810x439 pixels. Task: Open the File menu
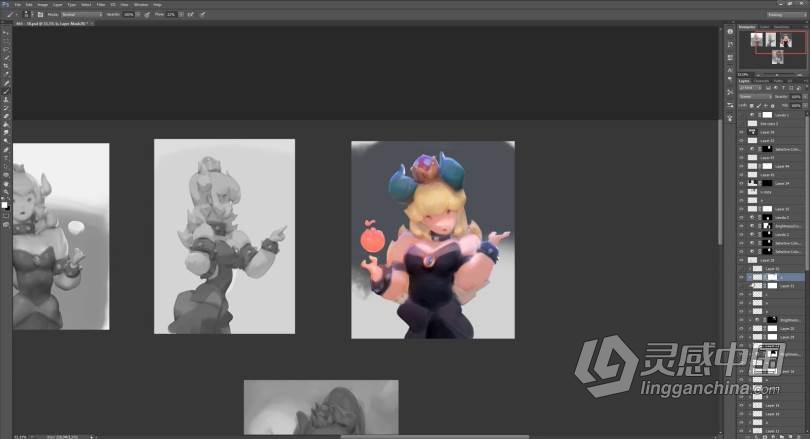tap(18, 5)
